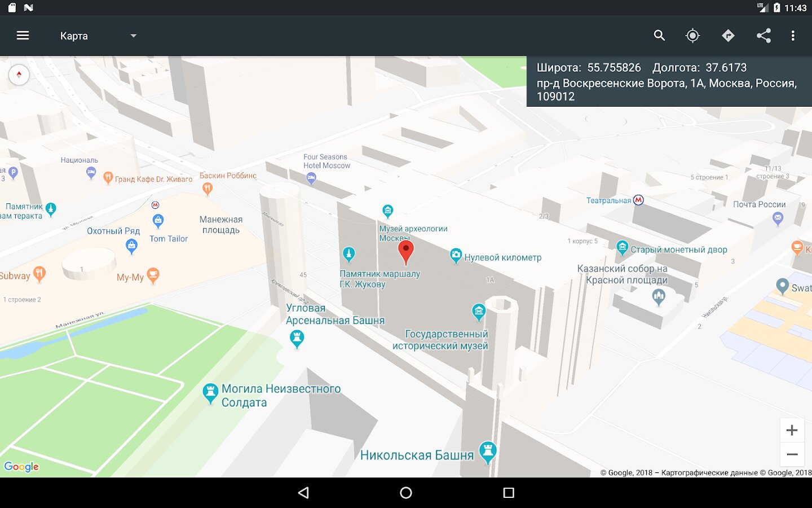This screenshot has height=508, width=812.
Task: Tap the Государственный исторический музей marker
Action: [x=479, y=311]
